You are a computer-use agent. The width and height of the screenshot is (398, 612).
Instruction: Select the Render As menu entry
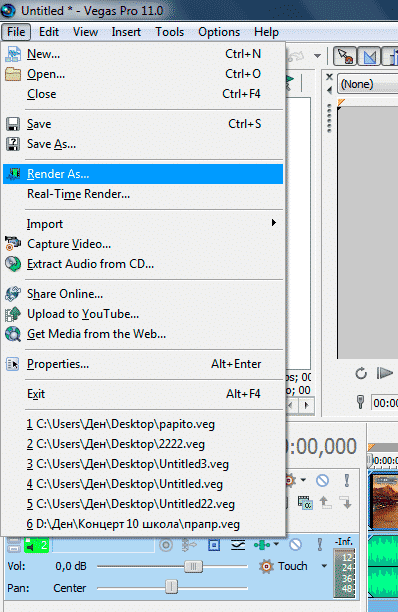(143, 174)
